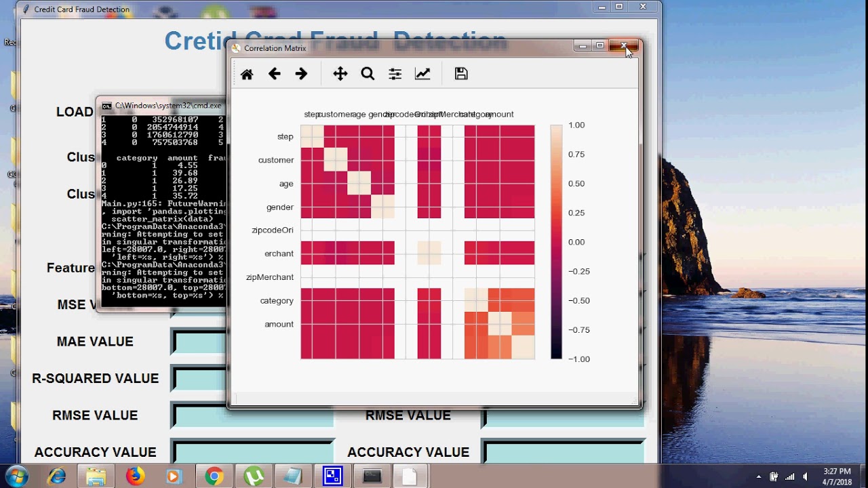Click the left ACCURACY VALUE input field
This screenshot has width=868, height=488.
[x=252, y=452]
